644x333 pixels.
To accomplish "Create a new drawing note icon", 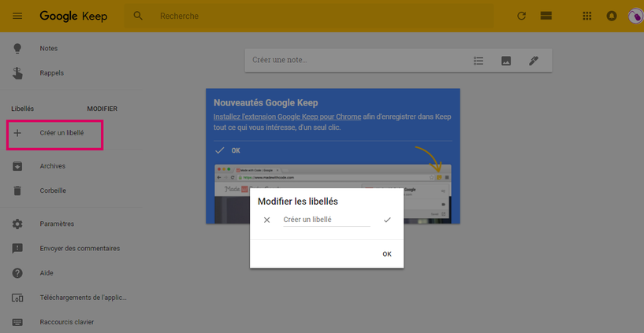I will point(533,61).
